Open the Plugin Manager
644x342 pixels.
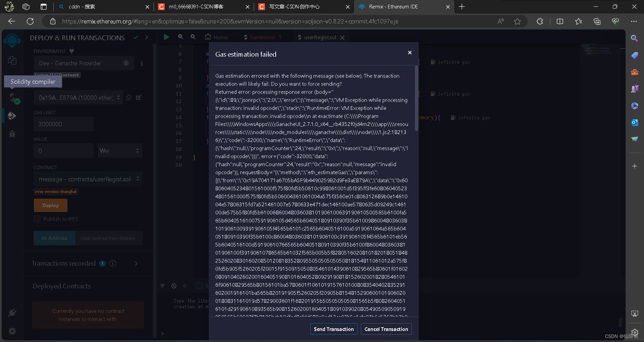(x=12, y=313)
